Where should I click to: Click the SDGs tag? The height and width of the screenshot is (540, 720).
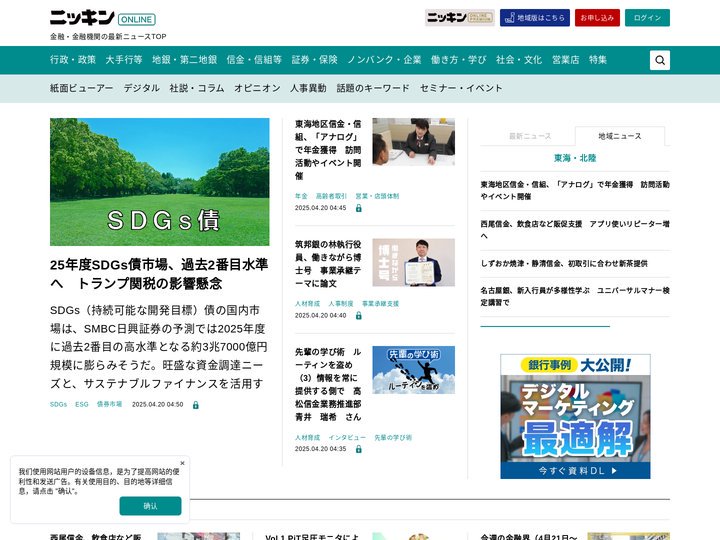[58, 405]
